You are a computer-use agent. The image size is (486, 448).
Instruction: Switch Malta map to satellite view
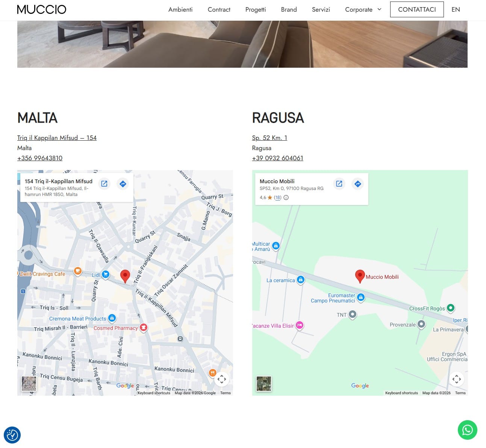29,384
